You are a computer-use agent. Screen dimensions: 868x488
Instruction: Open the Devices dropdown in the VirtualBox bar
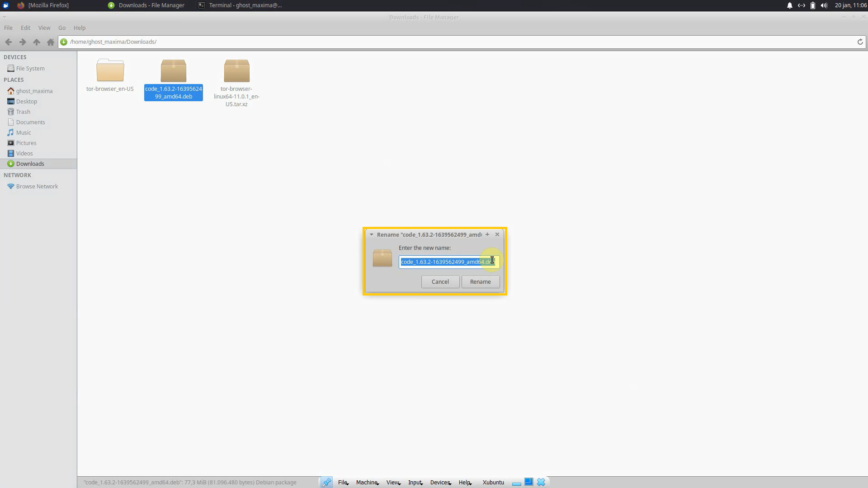tap(440, 482)
